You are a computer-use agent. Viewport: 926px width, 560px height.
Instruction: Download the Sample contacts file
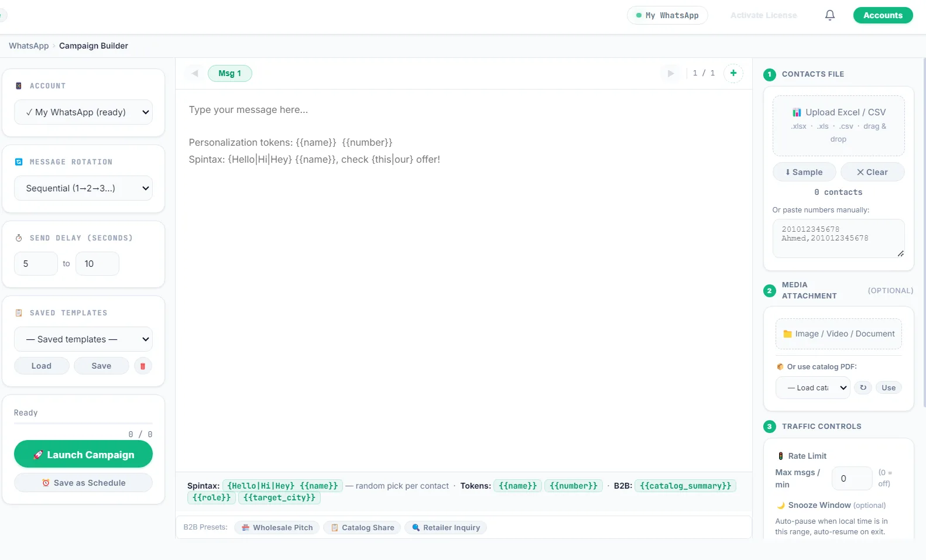click(804, 172)
